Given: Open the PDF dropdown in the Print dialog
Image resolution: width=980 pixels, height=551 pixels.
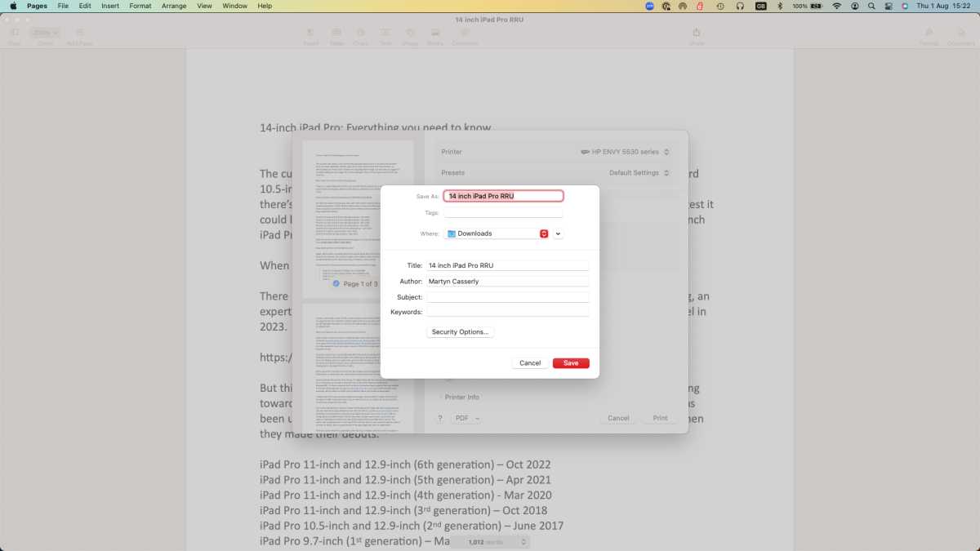Looking at the screenshot, I should click(467, 418).
